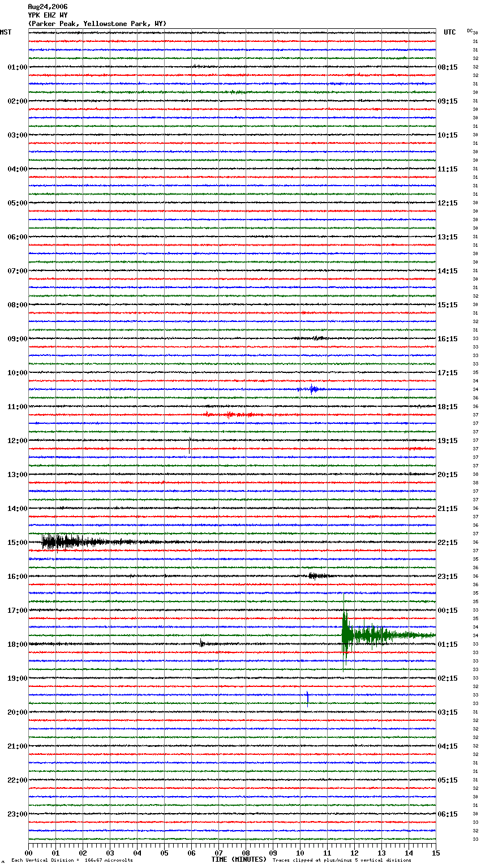Select the 07:00 MST time label

(17, 271)
